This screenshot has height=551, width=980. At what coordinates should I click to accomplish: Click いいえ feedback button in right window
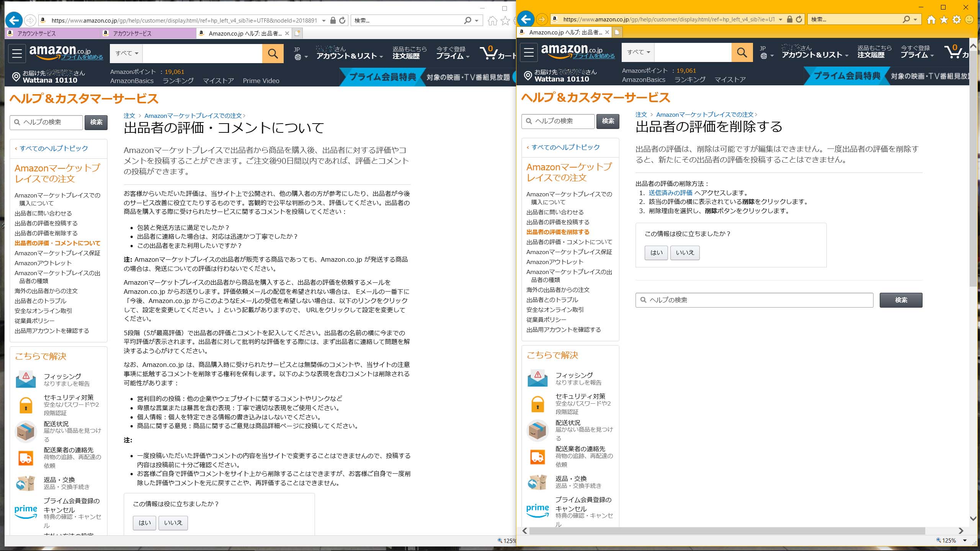[685, 253]
